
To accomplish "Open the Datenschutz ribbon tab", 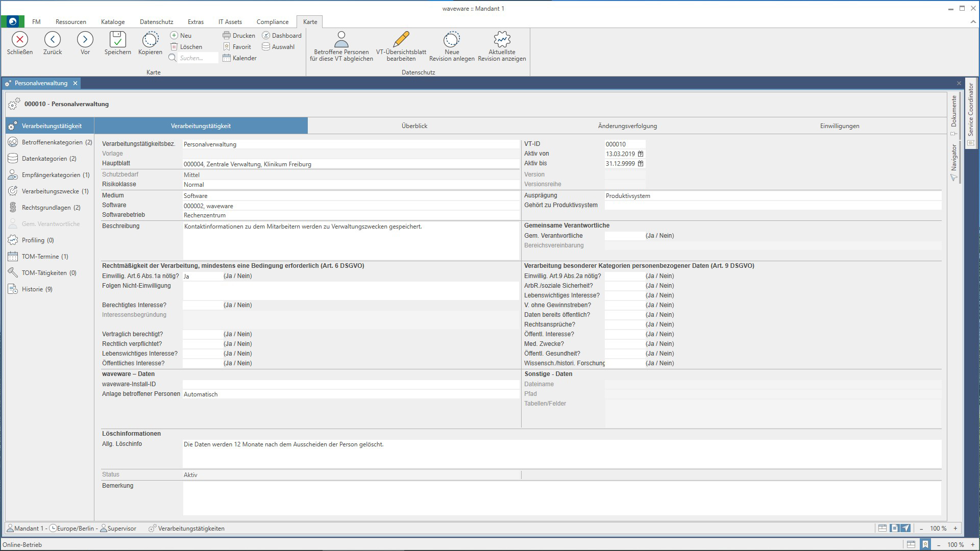I will pyautogui.click(x=156, y=22).
